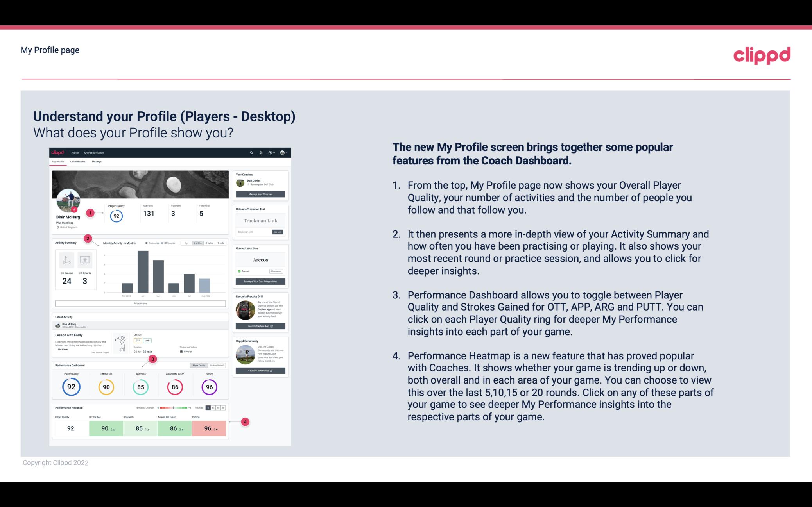Select the Settings tab
Screen dimensions: 812x507
pos(97,162)
